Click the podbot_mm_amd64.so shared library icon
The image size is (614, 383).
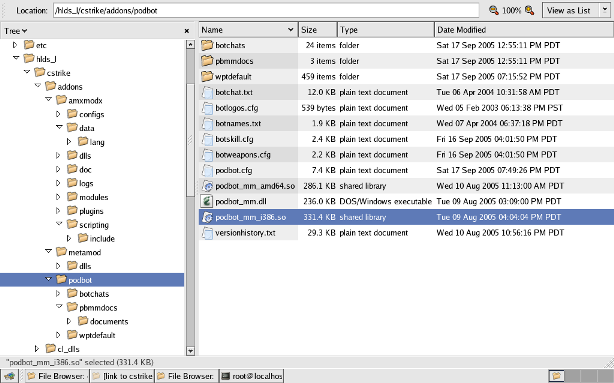tap(207, 186)
